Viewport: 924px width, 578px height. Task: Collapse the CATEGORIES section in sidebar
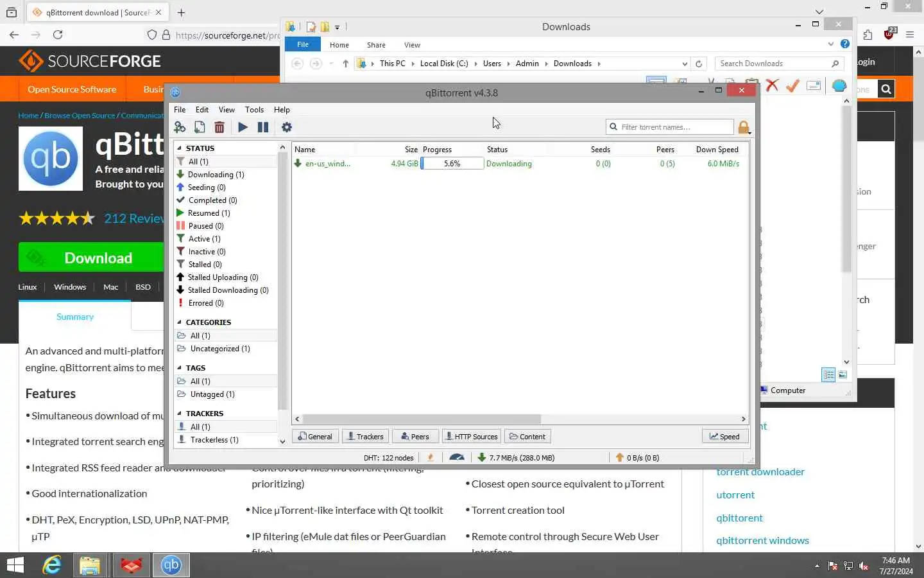(x=179, y=322)
